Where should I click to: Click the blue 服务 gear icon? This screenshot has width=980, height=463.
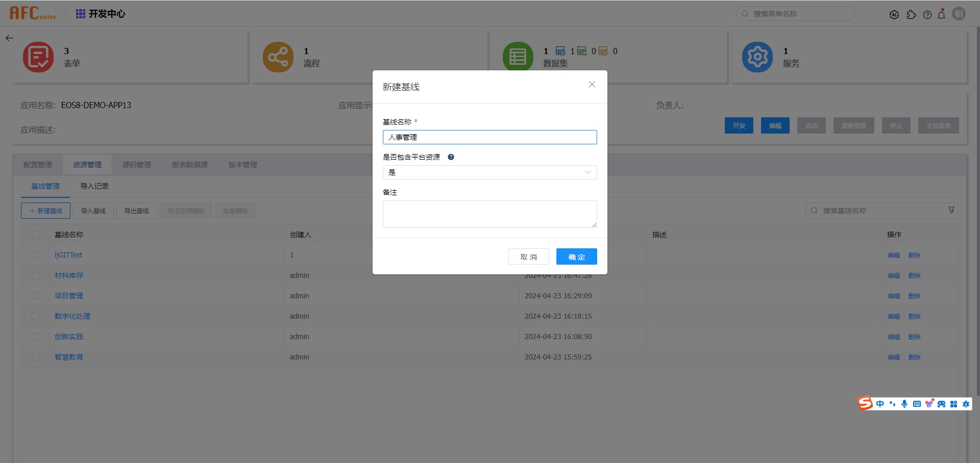pos(757,57)
